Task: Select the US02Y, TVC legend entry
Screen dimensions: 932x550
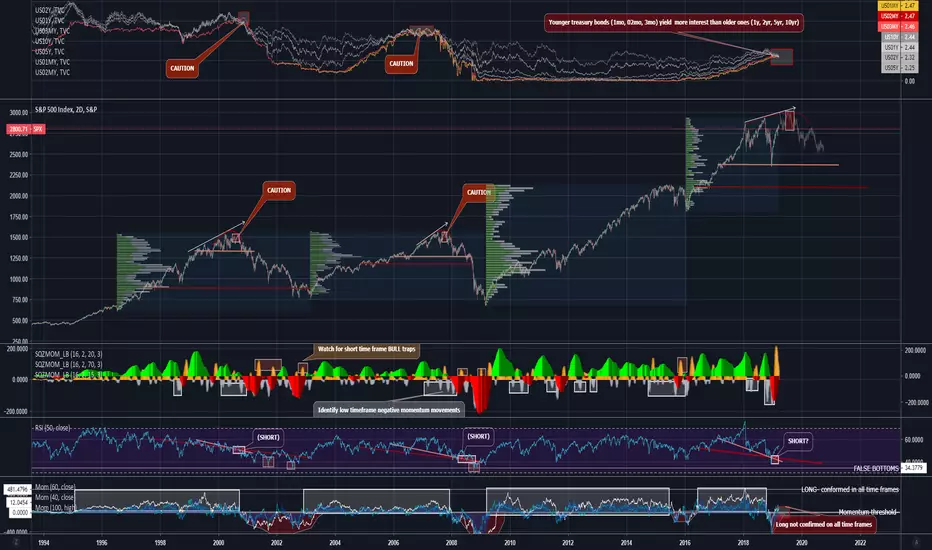Action: point(51,10)
